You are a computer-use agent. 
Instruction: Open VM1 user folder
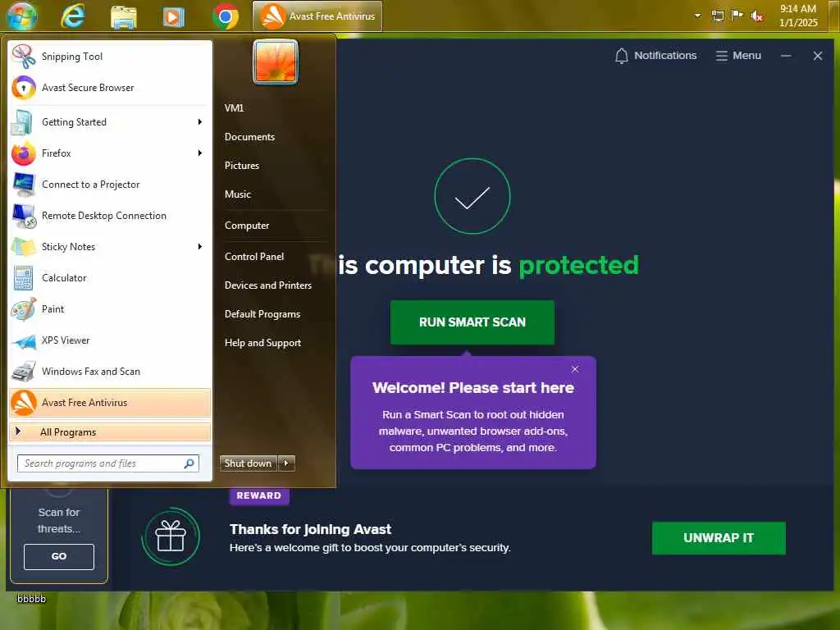(x=234, y=107)
